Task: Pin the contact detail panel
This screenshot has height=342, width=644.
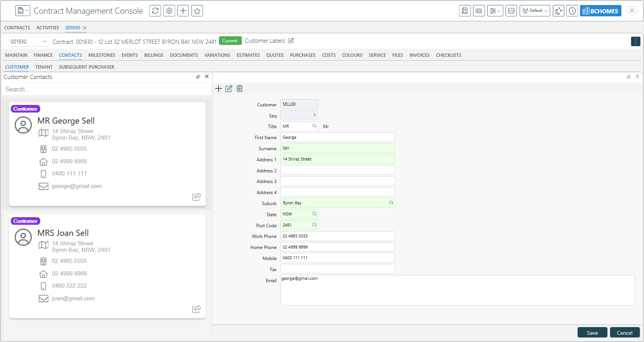Action: click(629, 77)
